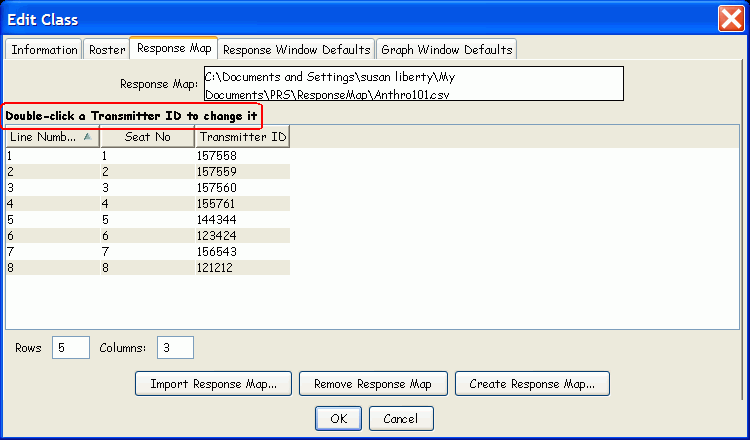This screenshot has width=750, height=440.
Task: Click Remove Response Map button
Action: click(373, 384)
